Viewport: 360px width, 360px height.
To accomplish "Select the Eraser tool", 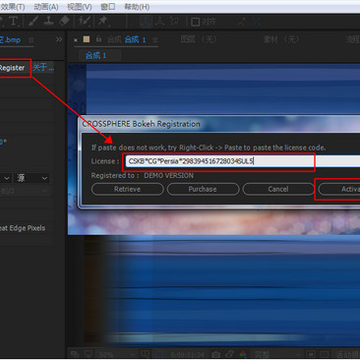I will (64, 21).
